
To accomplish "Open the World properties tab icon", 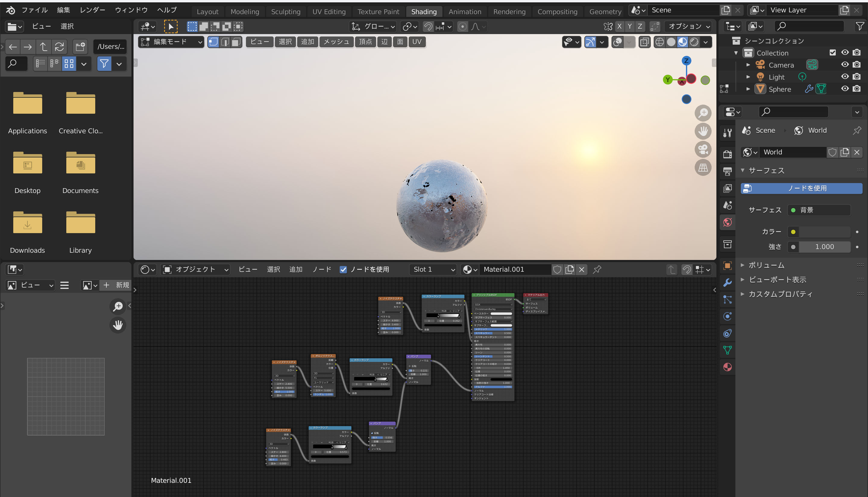I will pyautogui.click(x=728, y=223).
